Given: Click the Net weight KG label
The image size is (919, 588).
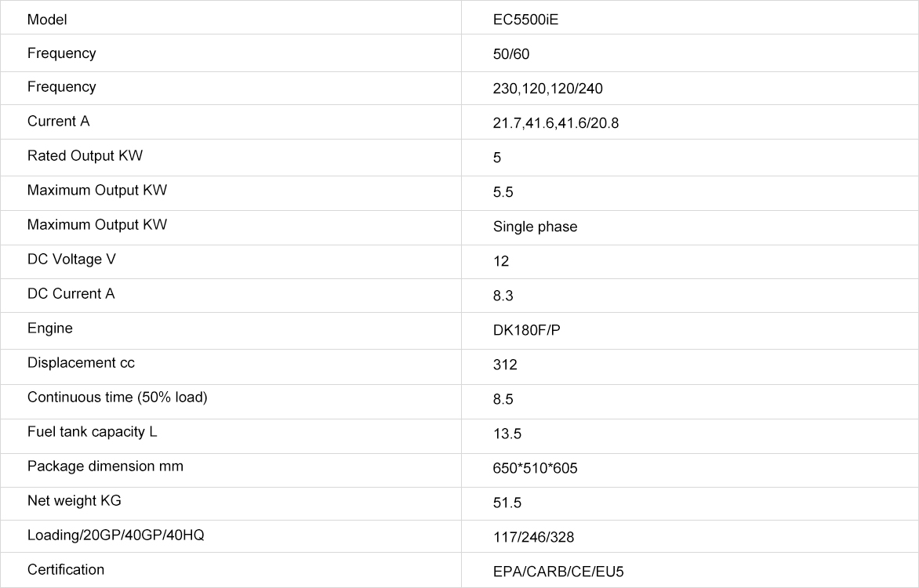Looking at the screenshot, I should pyautogui.click(x=74, y=501).
